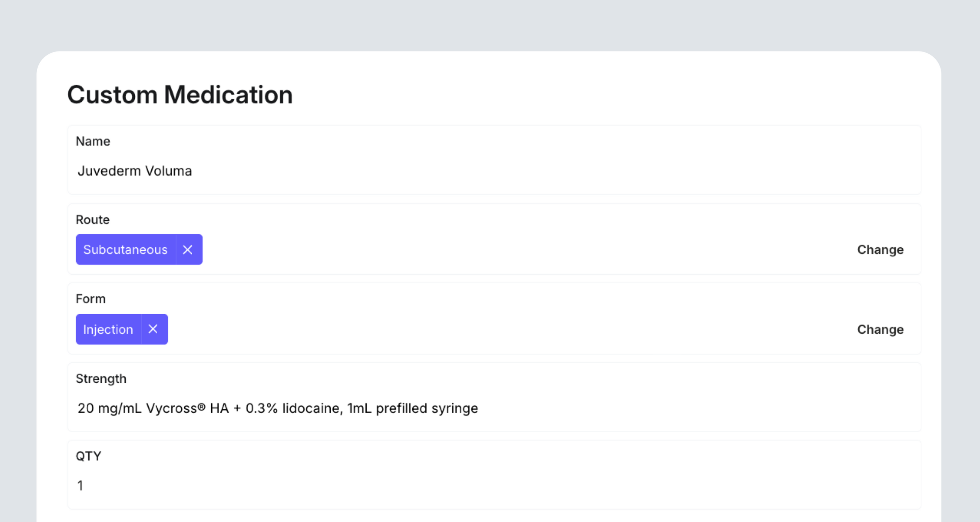Remove the Injection form chip
The width and height of the screenshot is (980, 522).
point(153,329)
